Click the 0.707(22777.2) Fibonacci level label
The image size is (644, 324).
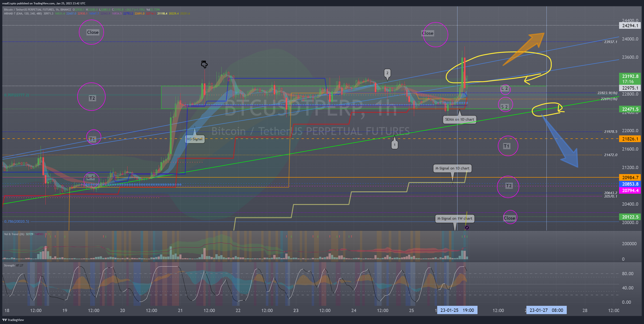point(17,95)
